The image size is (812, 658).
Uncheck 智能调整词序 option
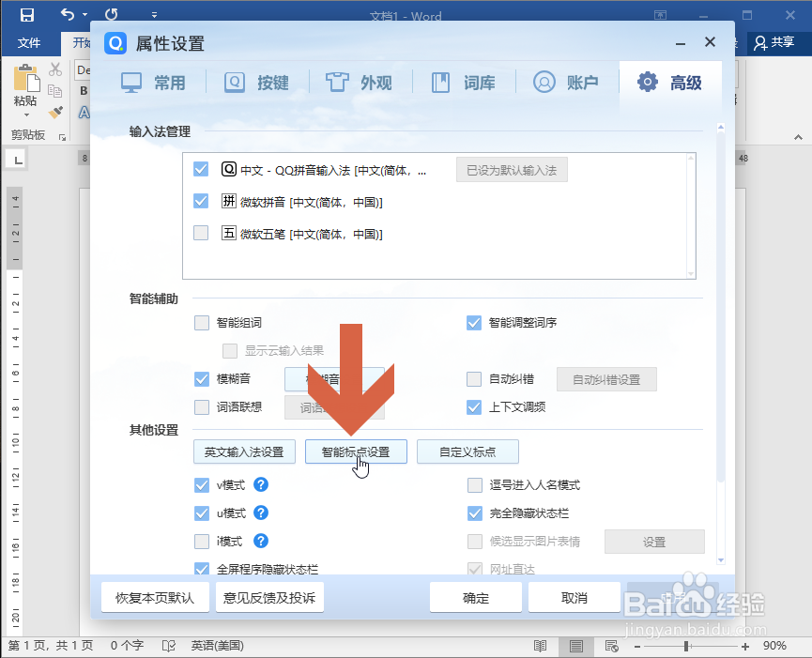click(x=474, y=323)
